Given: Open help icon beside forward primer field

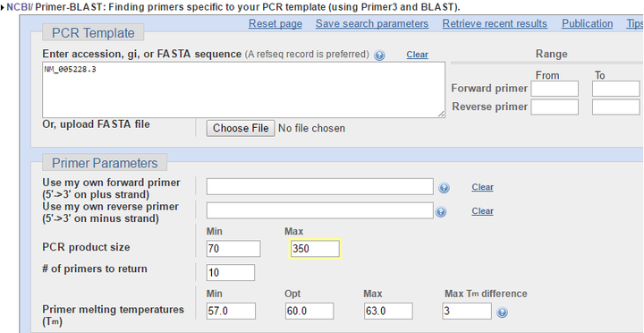Looking at the screenshot, I should 444,188.
